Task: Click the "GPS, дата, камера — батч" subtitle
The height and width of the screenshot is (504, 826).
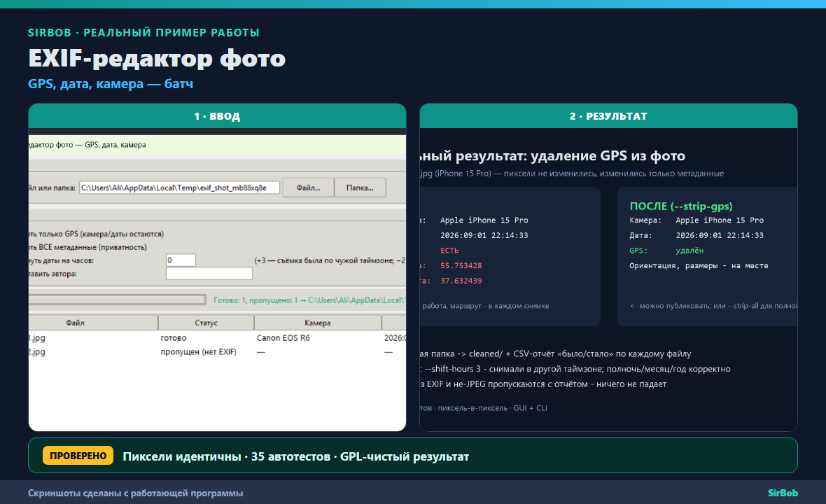Action: click(111, 84)
